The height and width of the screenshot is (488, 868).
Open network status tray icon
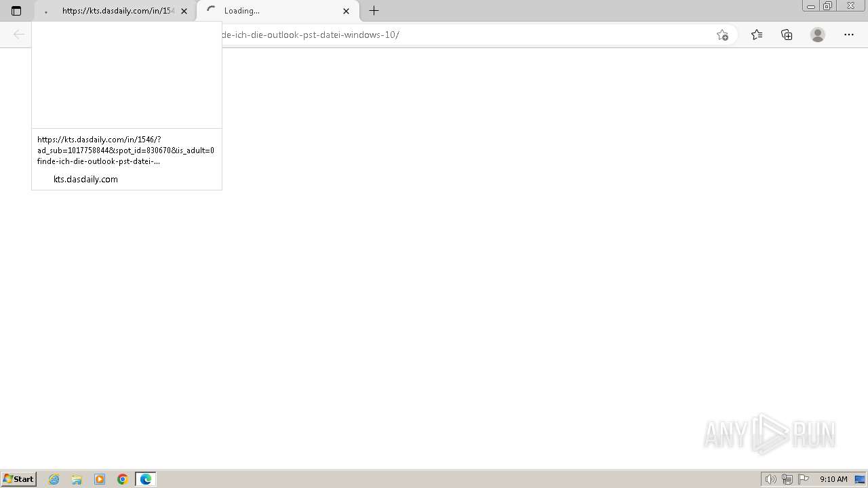coord(787,479)
